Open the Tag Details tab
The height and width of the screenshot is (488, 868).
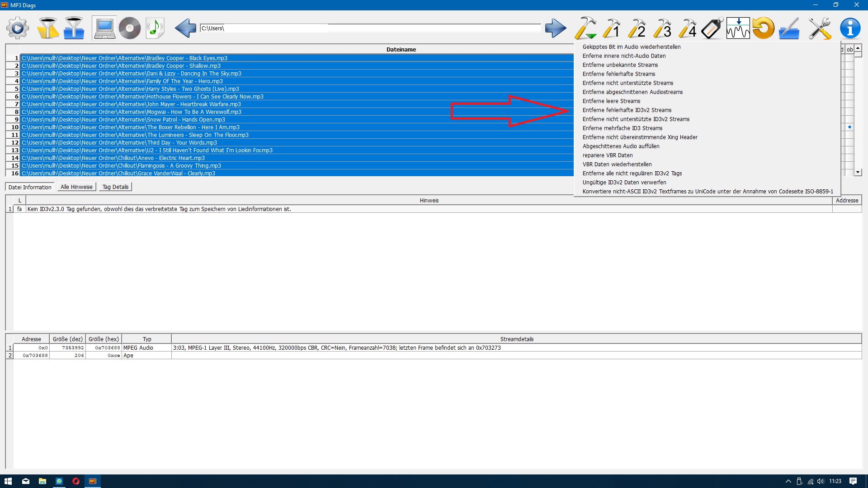pyautogui.click(x=115, y=187)
